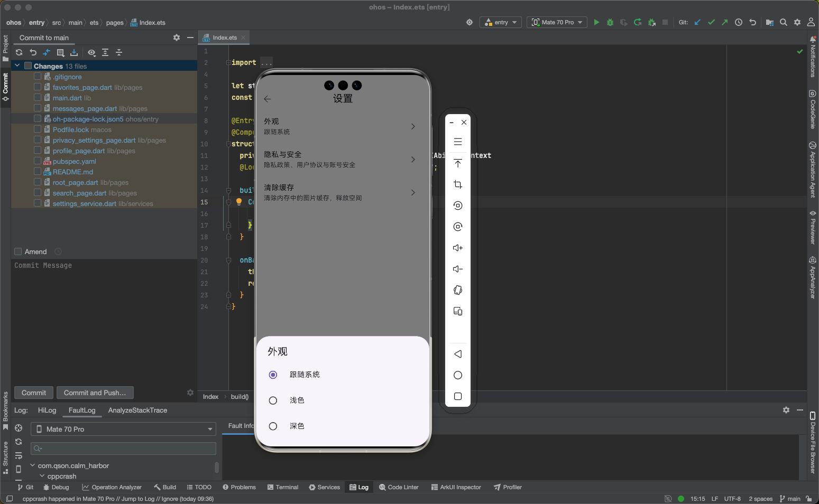Check the box next to README.md
Viewport: 819px width, 504px height.
point(38,172)
